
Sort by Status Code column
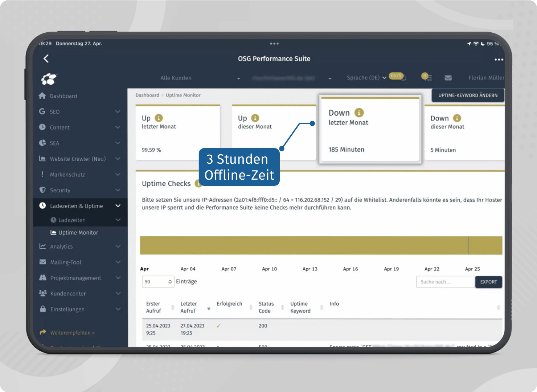(x=271, y=307)
